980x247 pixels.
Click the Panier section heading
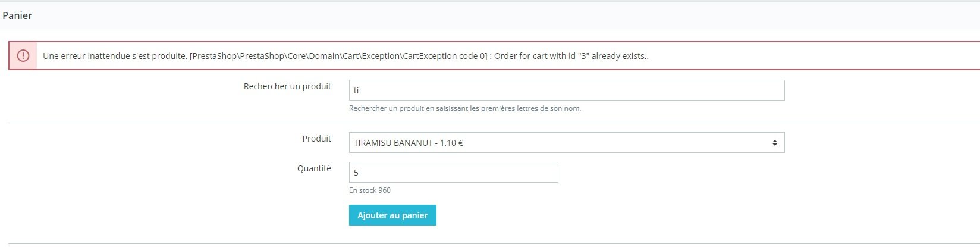point(17,16)
